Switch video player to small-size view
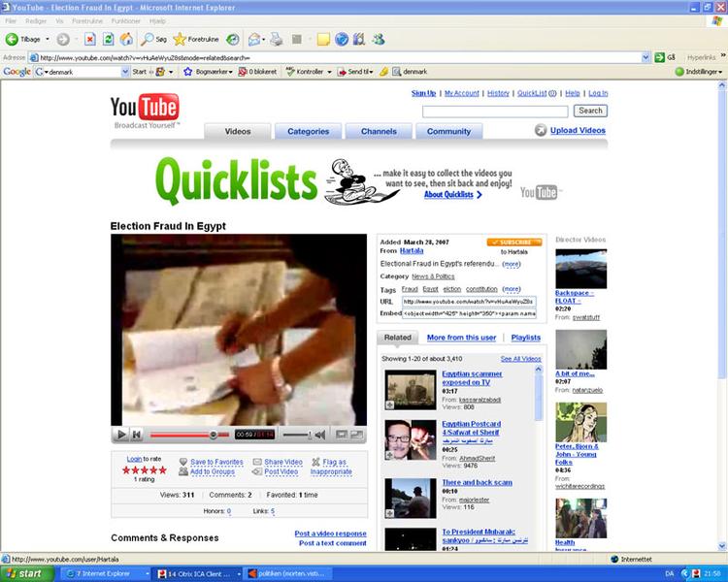728x582 pixels. (x=342, y=435)
